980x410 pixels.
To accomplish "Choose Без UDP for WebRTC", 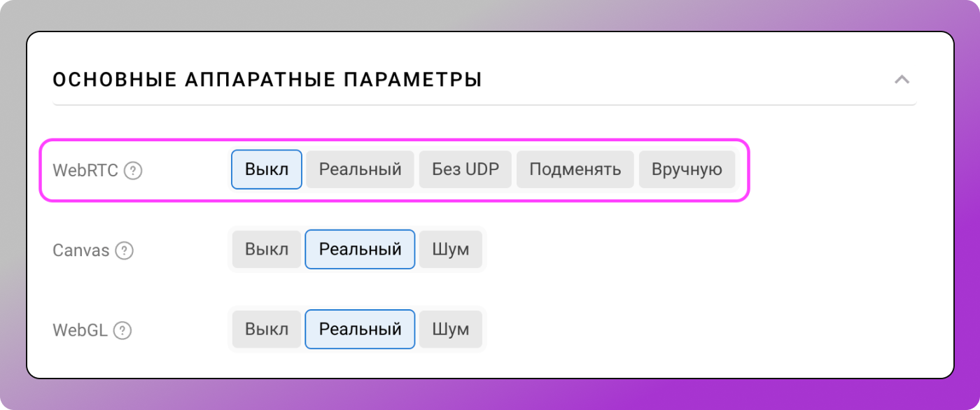I will pos(465,169).
